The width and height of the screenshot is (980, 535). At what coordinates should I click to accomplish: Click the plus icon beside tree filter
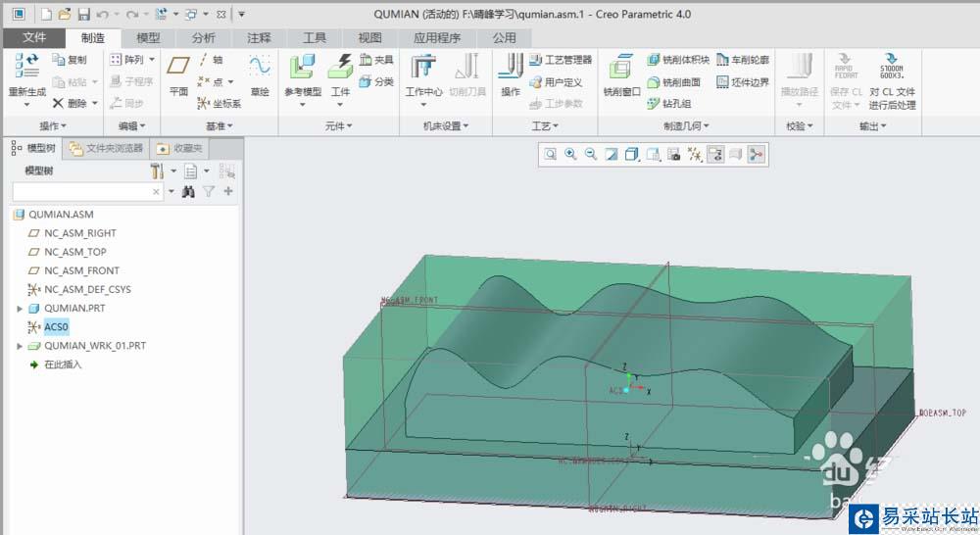pyautogui.click(x=228, y=191)
